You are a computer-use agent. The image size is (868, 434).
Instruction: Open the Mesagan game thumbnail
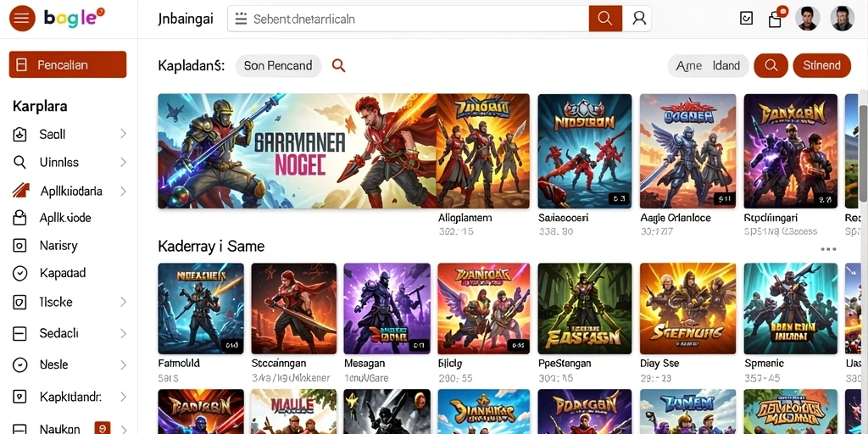tap(387, 309)
